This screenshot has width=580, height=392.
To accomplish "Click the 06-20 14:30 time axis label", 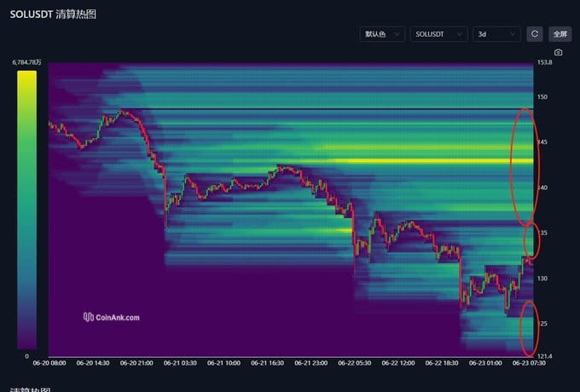I will point(93,363).
